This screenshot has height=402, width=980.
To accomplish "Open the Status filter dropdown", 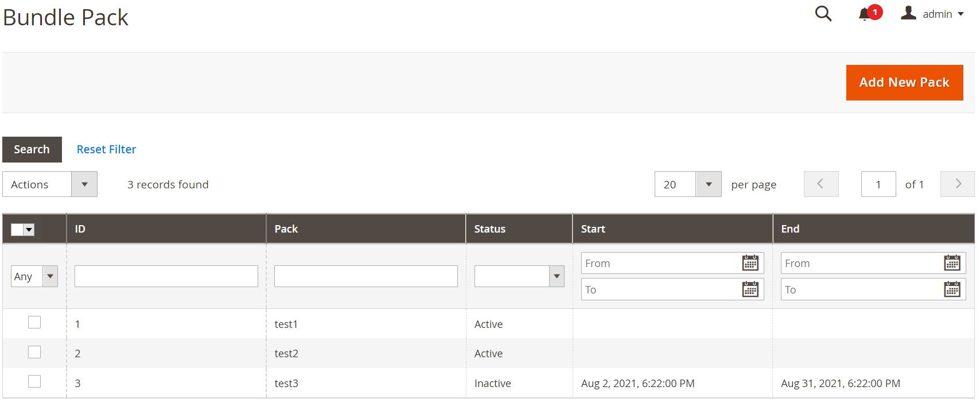I will 519,276.
